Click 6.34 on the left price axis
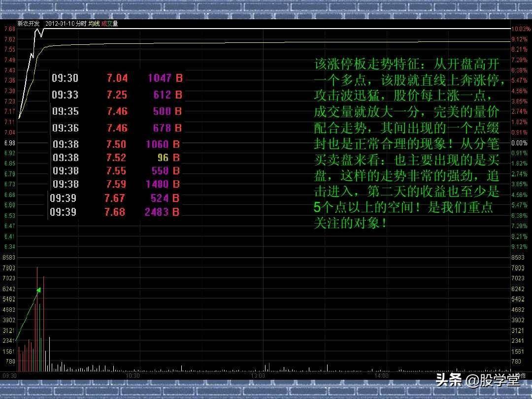532x399 pixels. coord(9,247)
